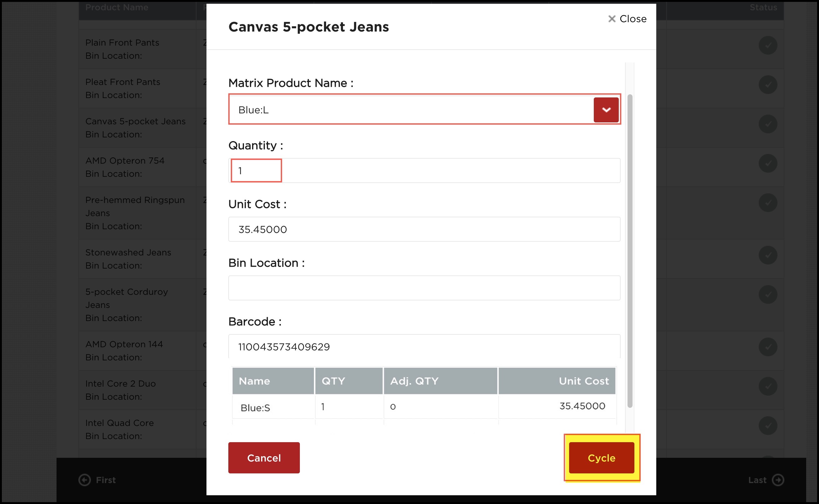Click the Quantity input field
Viewport: 819px width, 504px height.
point(423,171)
